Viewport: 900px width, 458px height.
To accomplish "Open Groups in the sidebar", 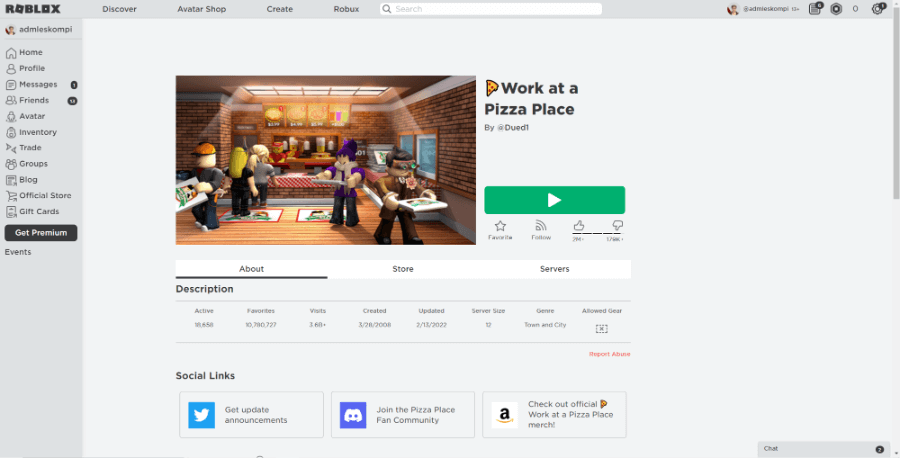I will [26, 164].
